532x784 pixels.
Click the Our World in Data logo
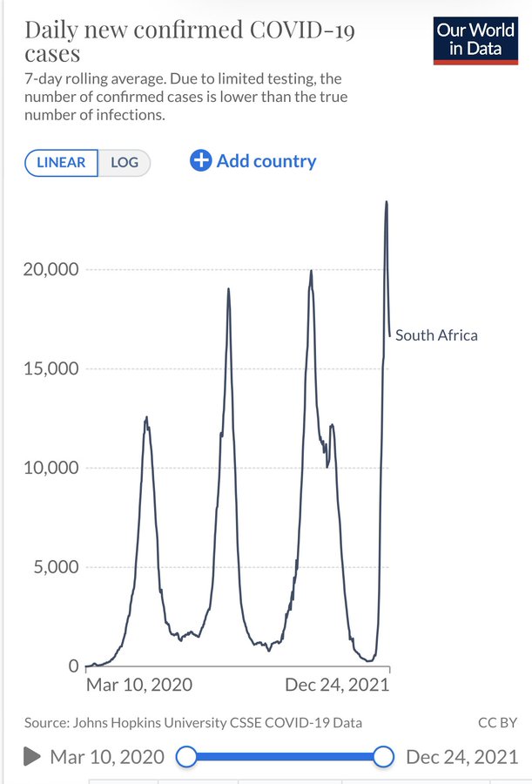pos(475,40)
